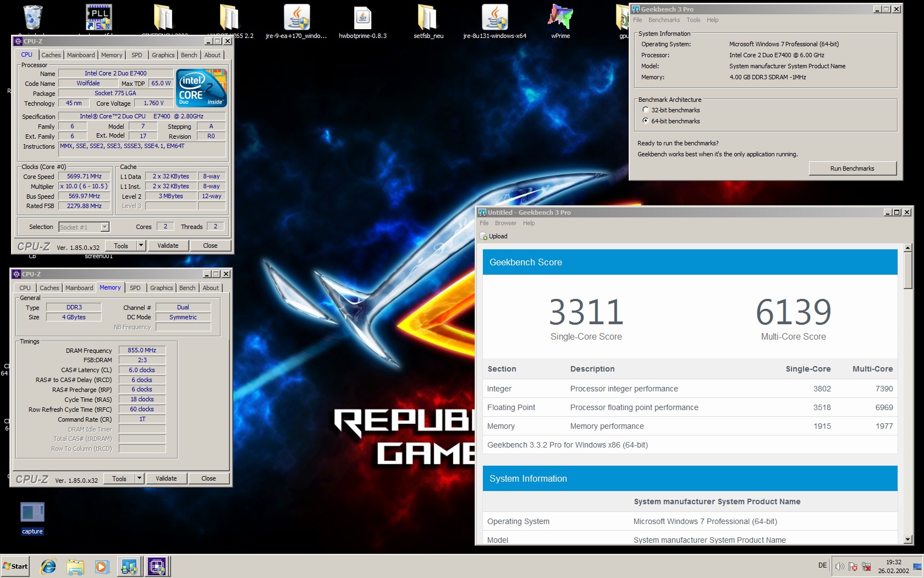Screen dimensions: 924x578
Task: Click the Multi-Core Score 6139
Action: coord(793,312)
